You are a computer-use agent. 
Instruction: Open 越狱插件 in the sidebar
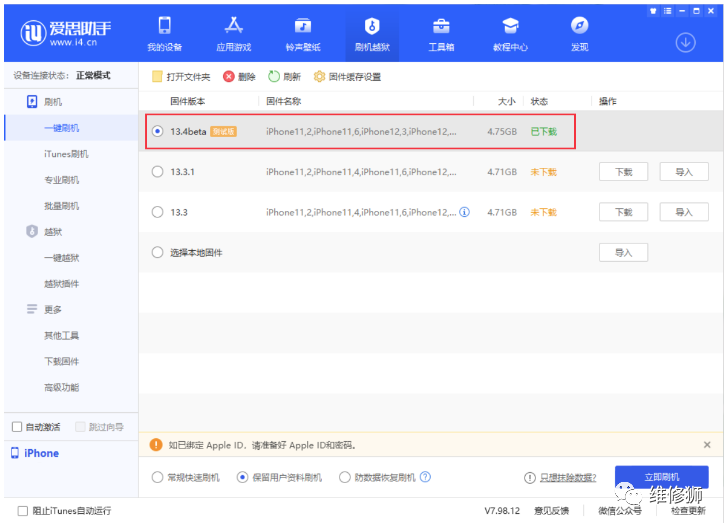click(x=62, y=283)
